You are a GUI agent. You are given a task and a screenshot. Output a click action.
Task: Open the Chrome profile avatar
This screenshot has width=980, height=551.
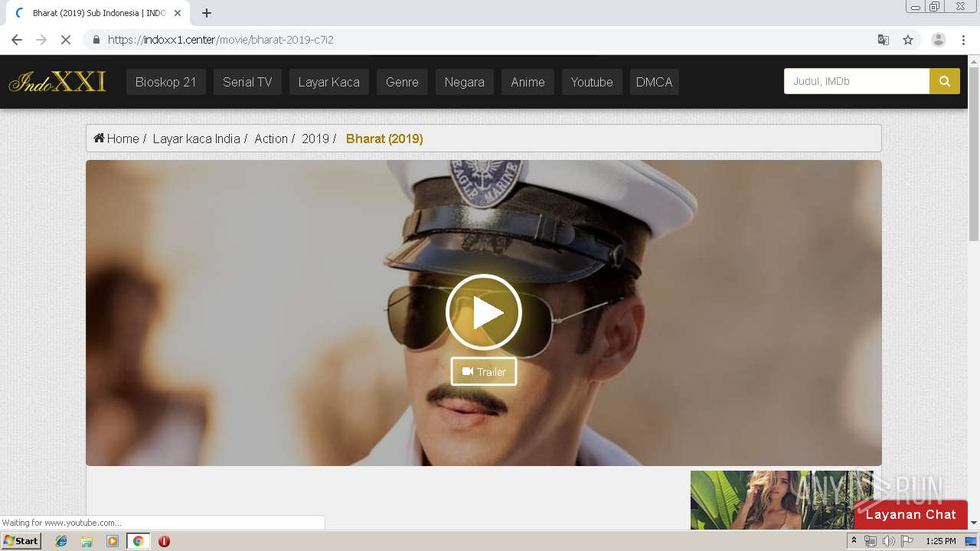[x=939, y=40]
